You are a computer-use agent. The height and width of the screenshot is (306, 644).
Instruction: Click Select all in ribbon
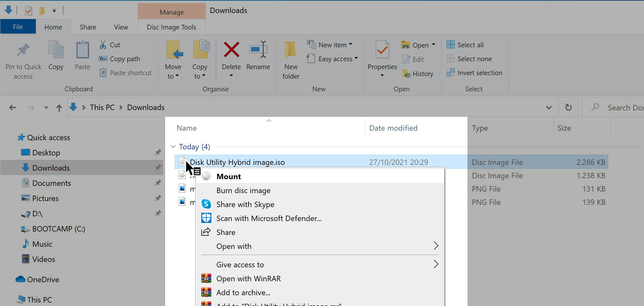(465, 45)
